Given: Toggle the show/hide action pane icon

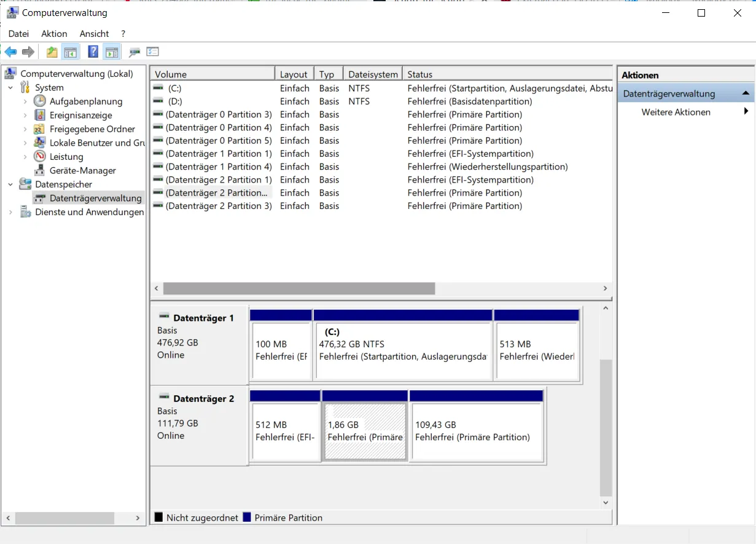Looking at the screenshot, I should [111, 52].
